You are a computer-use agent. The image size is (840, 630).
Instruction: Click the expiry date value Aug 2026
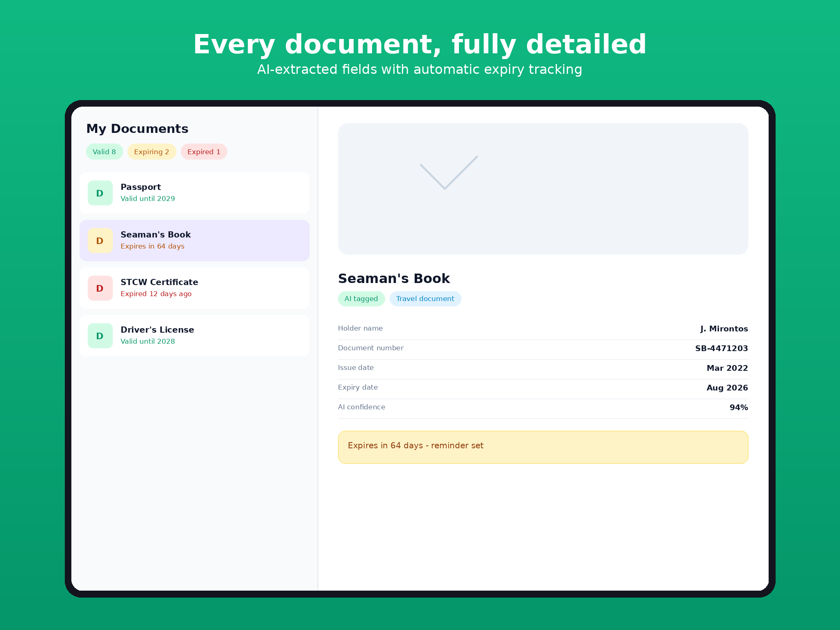727,388
